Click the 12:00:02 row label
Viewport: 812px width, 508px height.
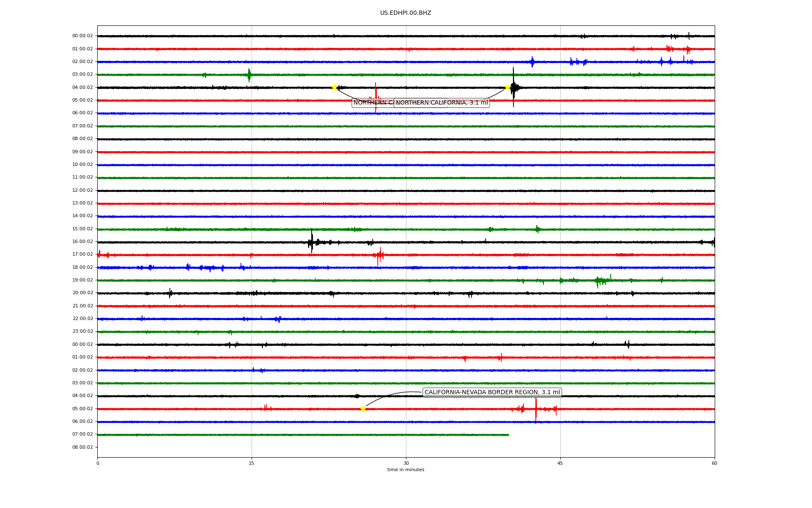(82, 190)
